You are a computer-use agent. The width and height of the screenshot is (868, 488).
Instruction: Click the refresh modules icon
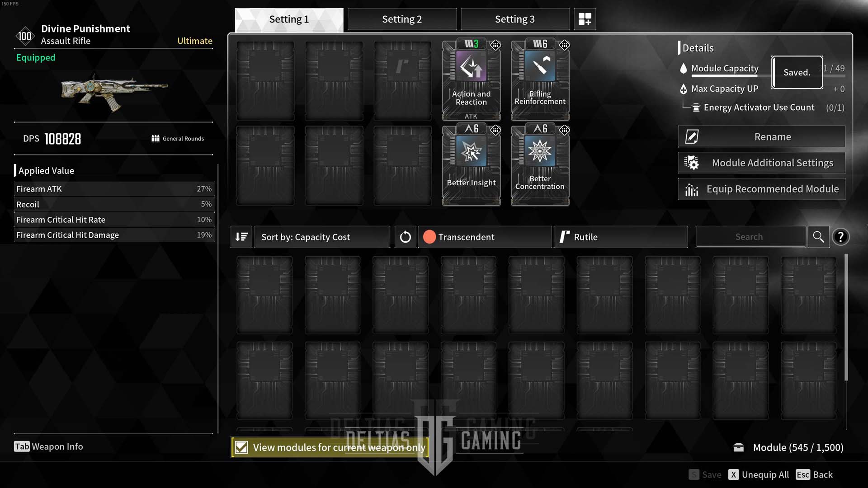404,237
